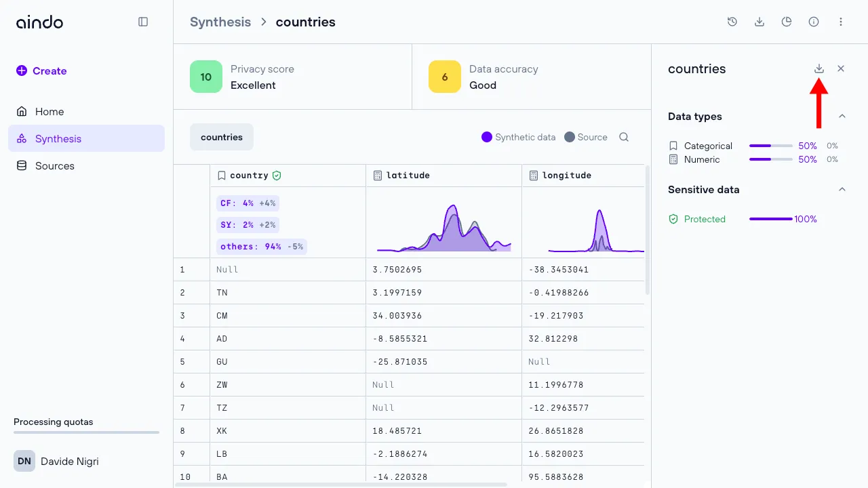
Task: Click the Protected shield label
Action: tap(697, 219)
